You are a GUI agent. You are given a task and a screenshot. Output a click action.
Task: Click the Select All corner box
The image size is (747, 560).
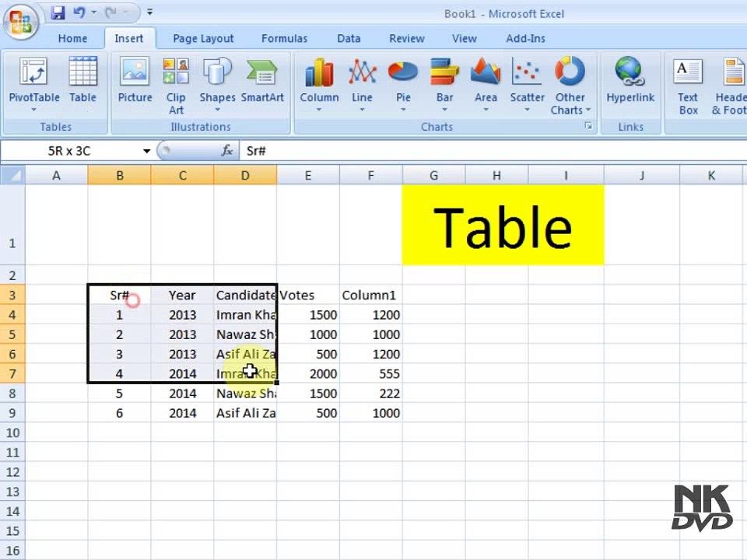12,175
